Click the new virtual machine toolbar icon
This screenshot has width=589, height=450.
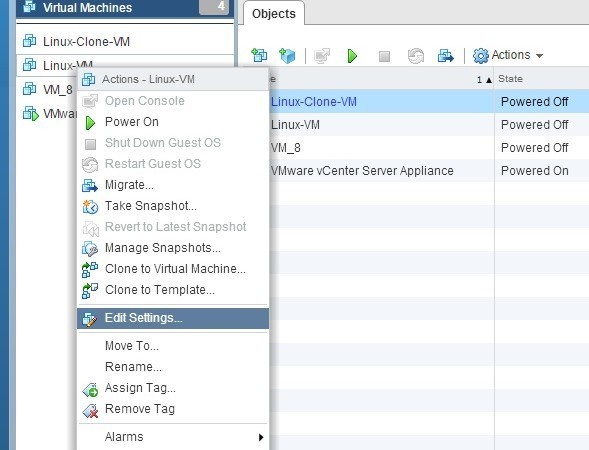[x=259, y=56]
